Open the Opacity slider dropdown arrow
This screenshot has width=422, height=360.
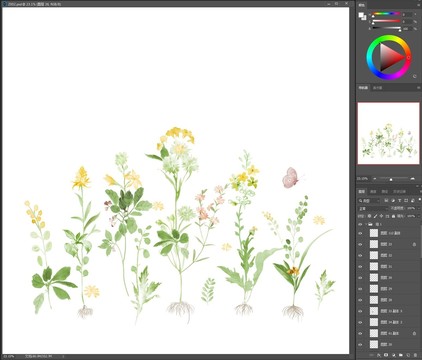pyautogui.click(x=418, y=208)
